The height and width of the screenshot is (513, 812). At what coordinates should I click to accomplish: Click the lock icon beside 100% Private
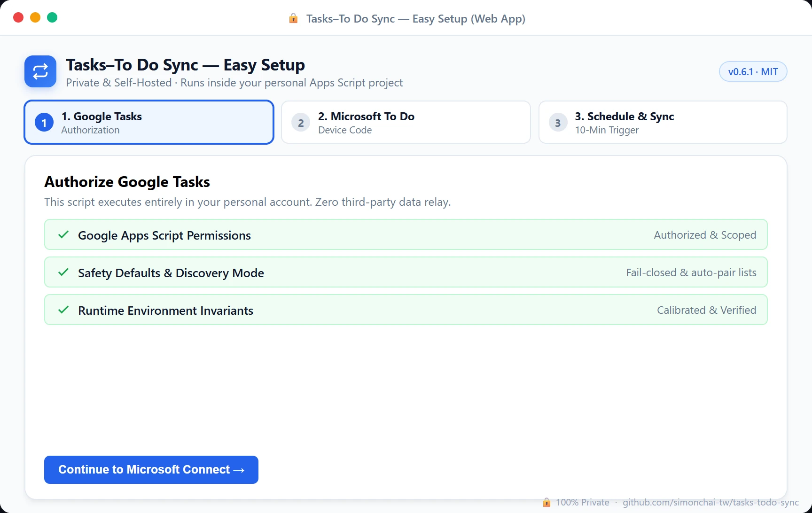point(547,502)
